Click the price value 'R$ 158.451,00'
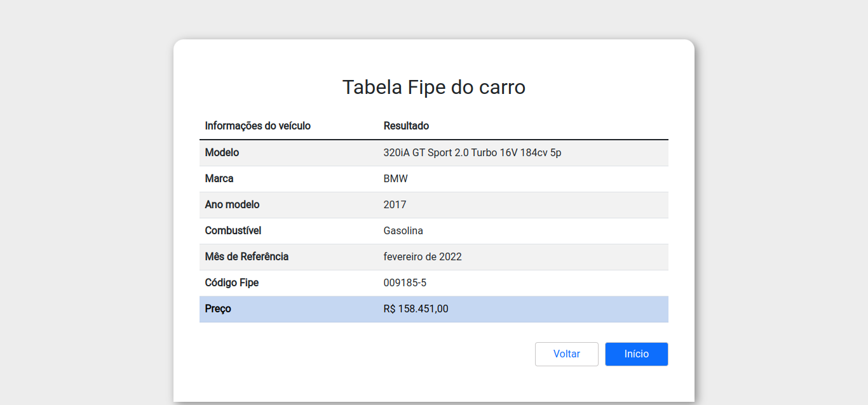 416,309
